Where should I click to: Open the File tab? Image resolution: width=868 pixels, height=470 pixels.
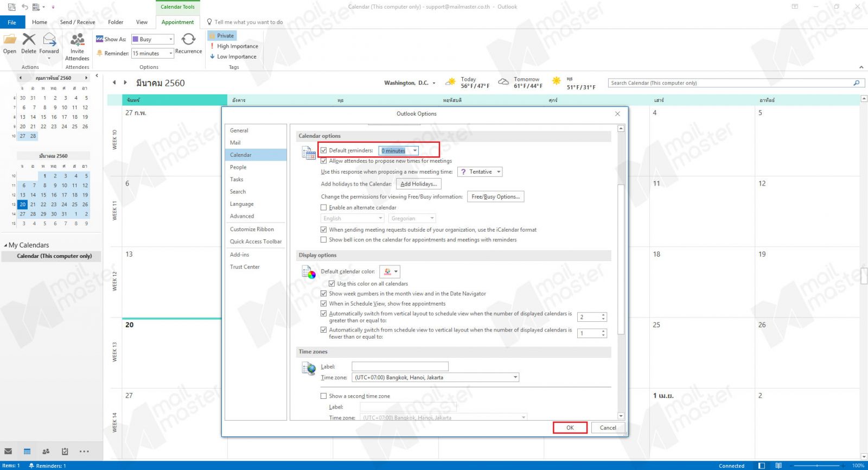pos(12,22)
